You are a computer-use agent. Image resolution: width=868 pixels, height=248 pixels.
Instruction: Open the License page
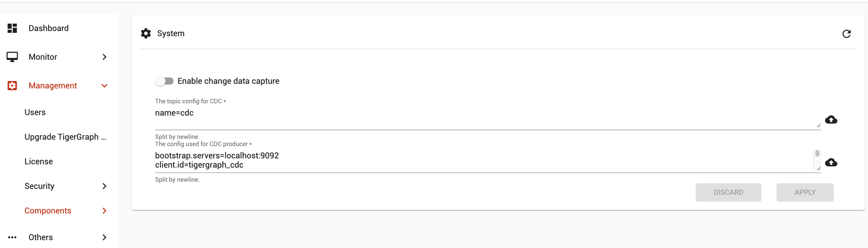point(39,161)
